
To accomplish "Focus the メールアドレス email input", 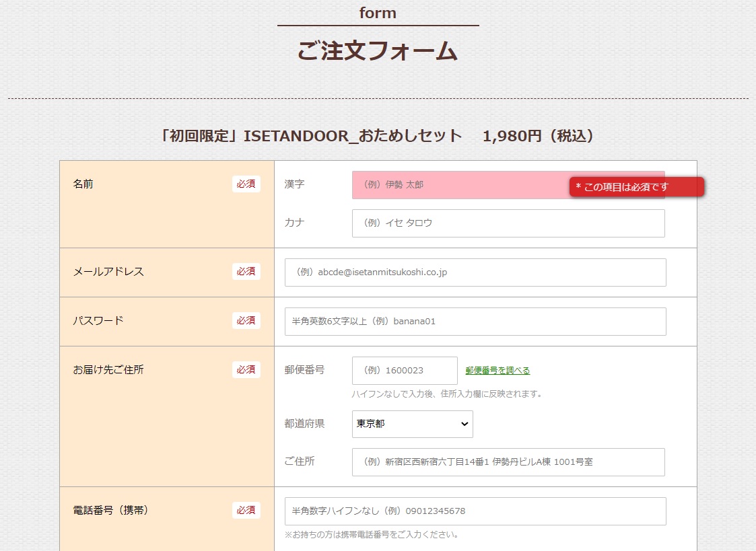I will pyautogui.click(x=475, y=272).
